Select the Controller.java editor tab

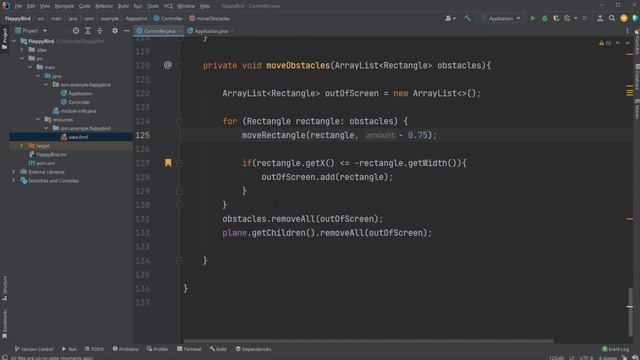coord(159,31)
